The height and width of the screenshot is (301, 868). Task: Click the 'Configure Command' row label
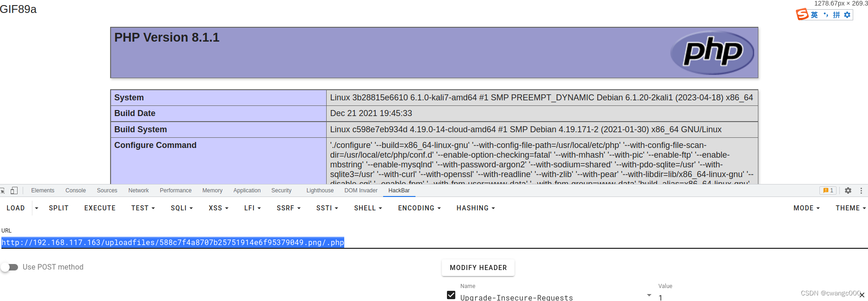coord(155,145)
